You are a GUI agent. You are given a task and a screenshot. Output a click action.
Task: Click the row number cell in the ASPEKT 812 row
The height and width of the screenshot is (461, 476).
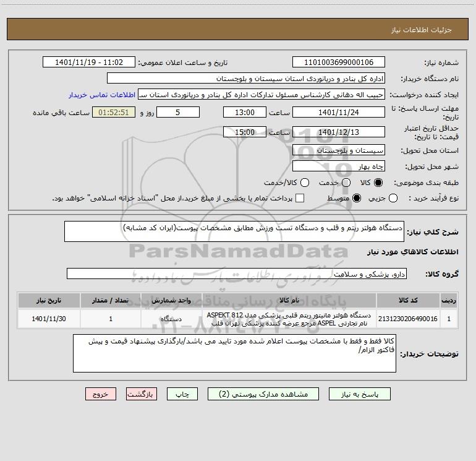pyautogui.click(x=449, y=319)
